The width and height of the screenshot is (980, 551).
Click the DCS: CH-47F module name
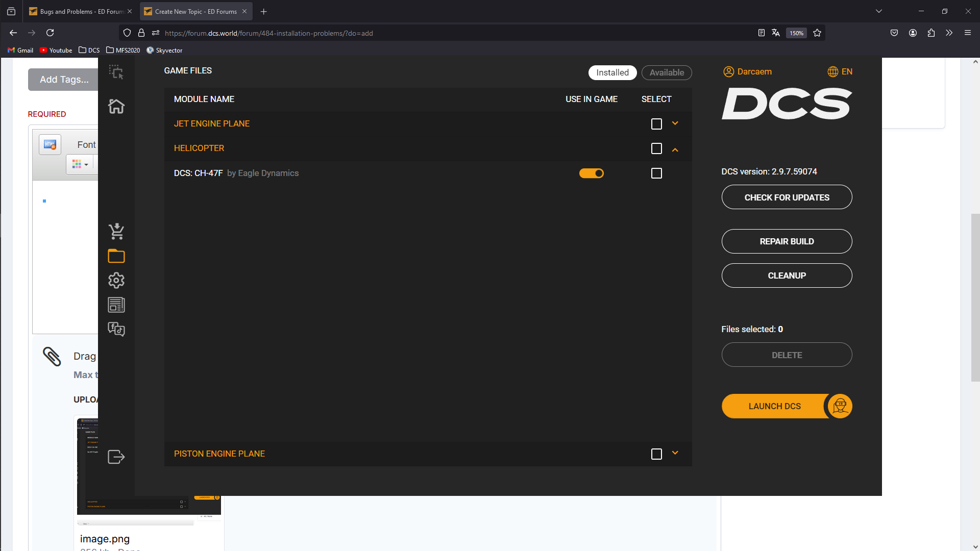click(x=198, y=173)
